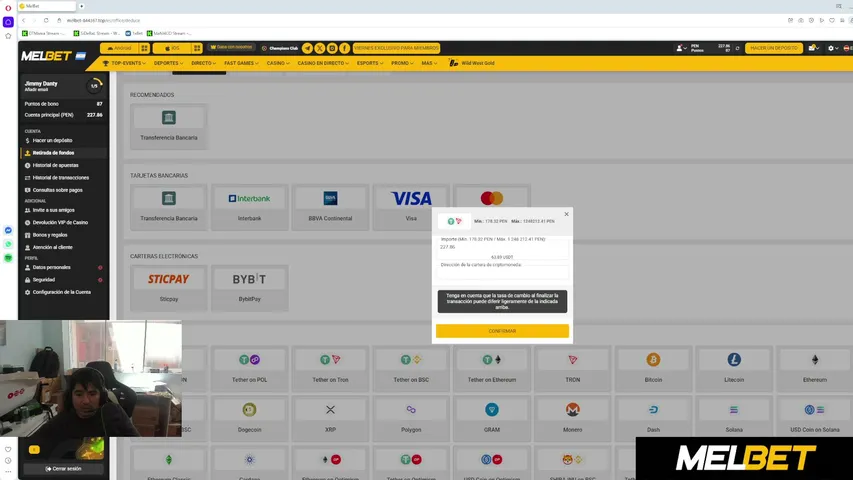The image size is (853, 480).
Task: Select the Monero cryptocurrency option
Action: pos(573,419)
